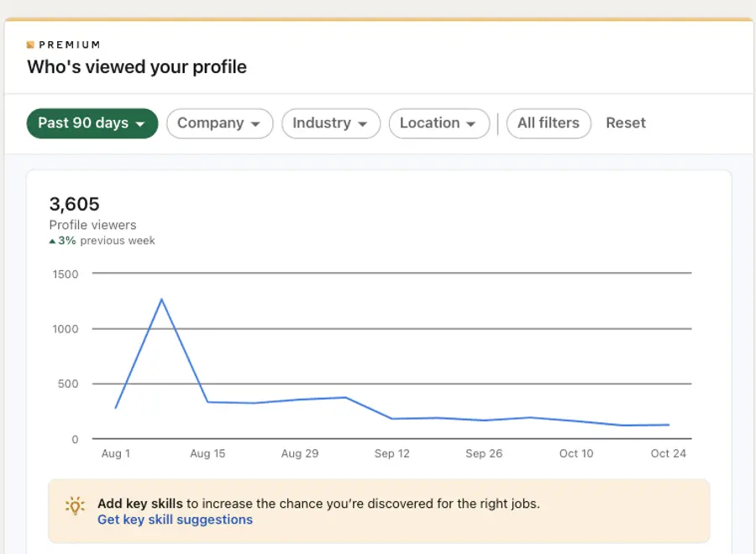The height and width of the screenshot is (554, 756).
Task: Open the Past 90 days filter
Action: coord(92,123)
